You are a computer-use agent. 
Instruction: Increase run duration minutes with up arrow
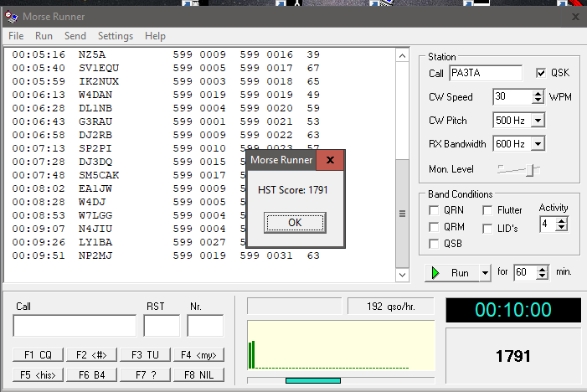coord(542,269)
